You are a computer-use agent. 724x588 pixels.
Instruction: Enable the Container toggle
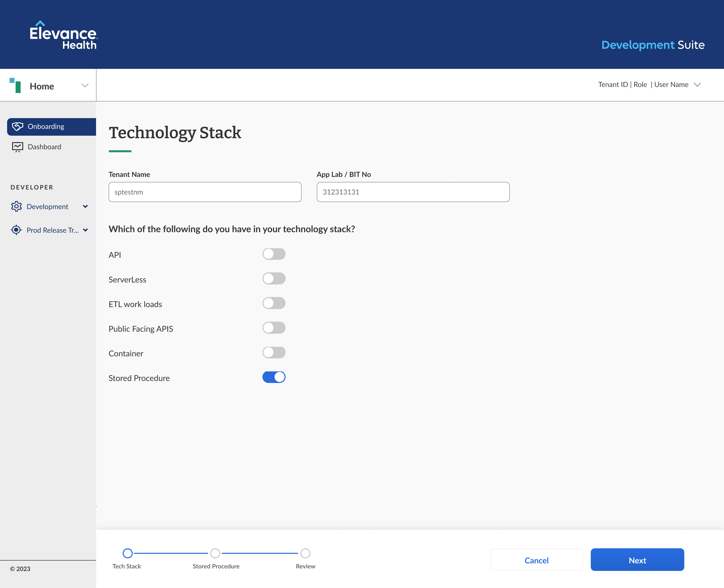pyautogui.click(x=274, y=353)
